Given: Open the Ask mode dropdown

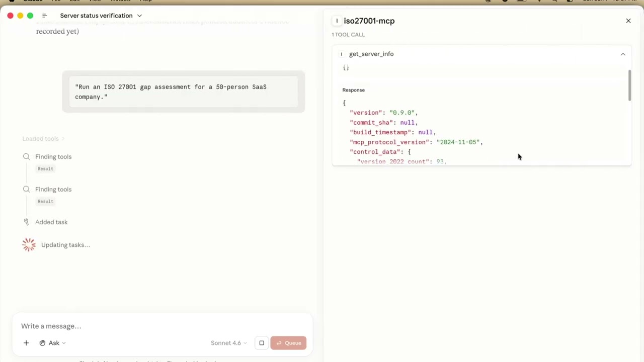Looking at the screenshot, I should pyautogui.click(x=52, y=343).
